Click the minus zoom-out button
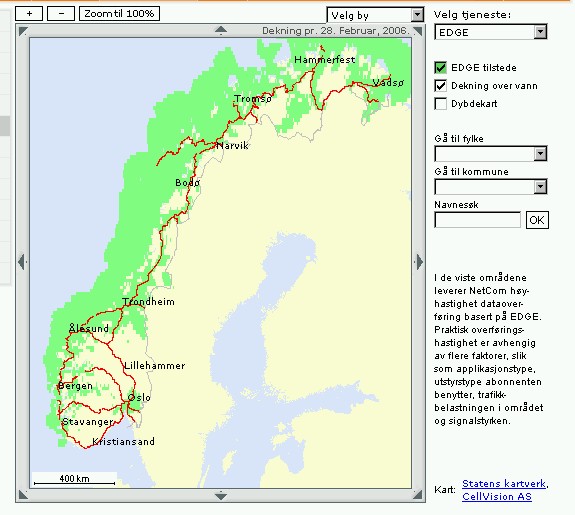Viewport: 575px width, 515px height. point(61,14)
